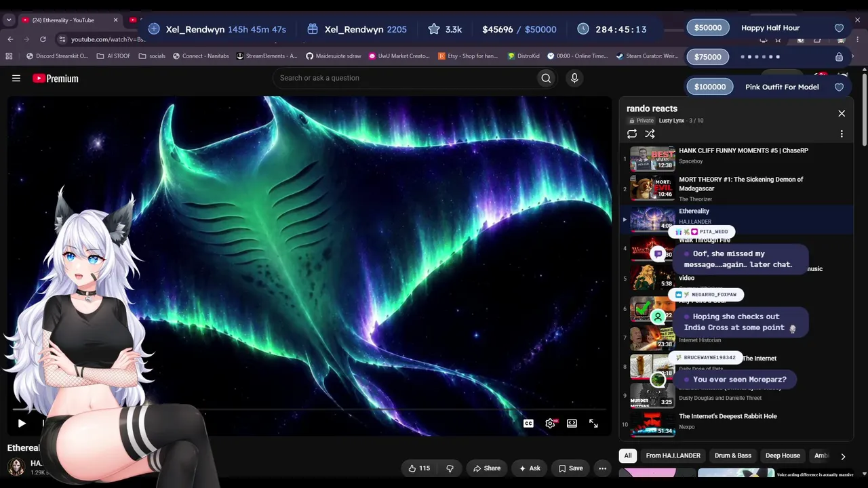Share the Ethereality video
Viewport: 868px width, 488px height.
pyautogui.click(x=487, y=468)
